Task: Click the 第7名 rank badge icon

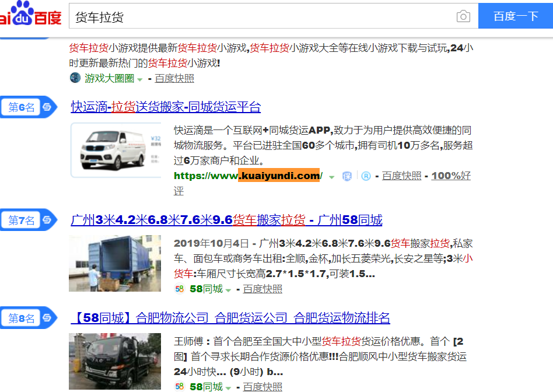Action: coord(29,220)
